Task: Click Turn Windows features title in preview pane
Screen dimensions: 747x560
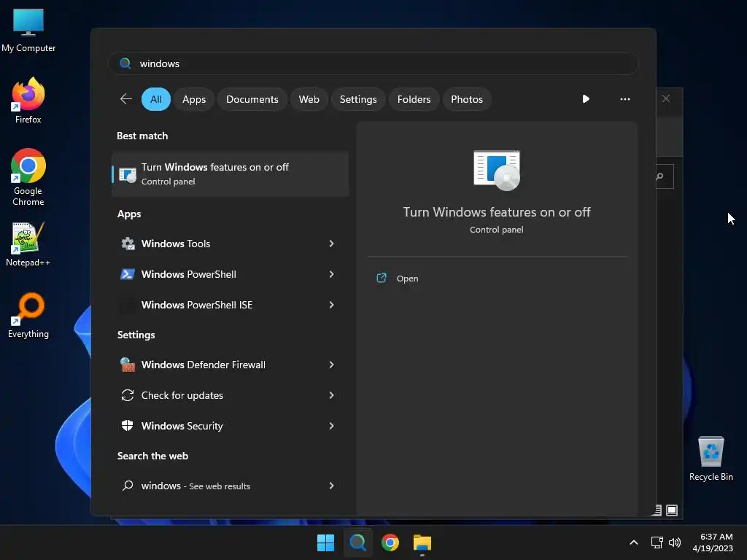Action: click(x=496, y=212)
